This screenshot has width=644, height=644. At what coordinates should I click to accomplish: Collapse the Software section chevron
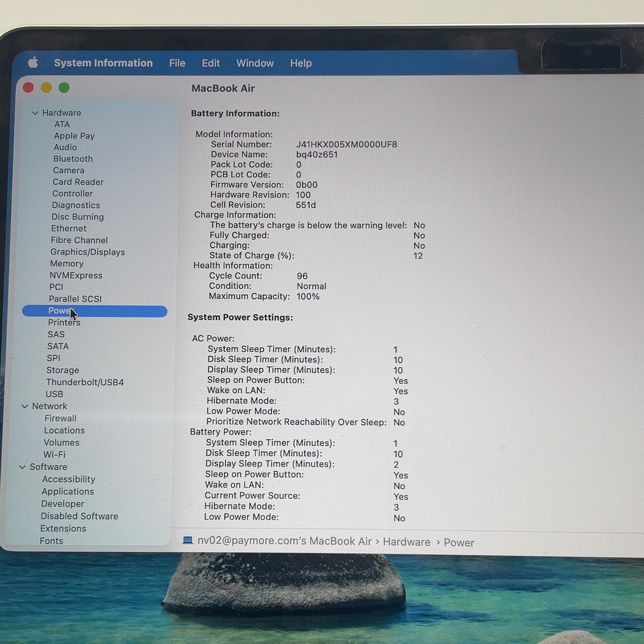(23, 467)
